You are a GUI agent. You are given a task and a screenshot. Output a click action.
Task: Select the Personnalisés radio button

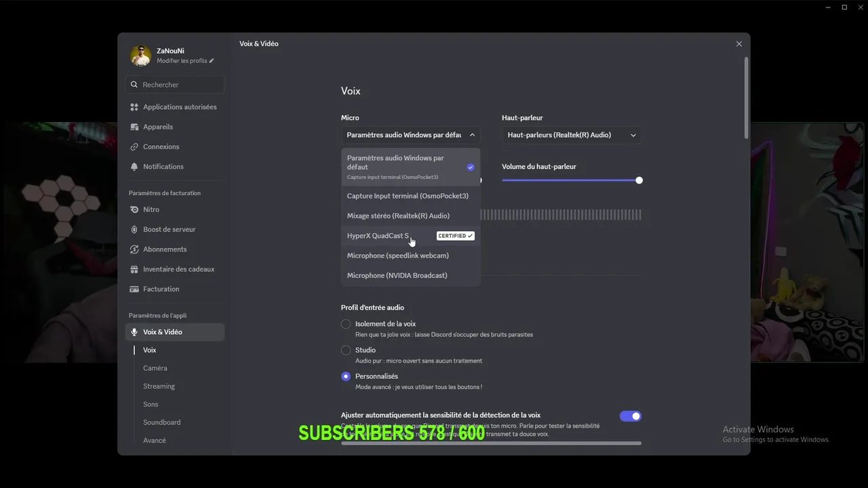point(346,376)
